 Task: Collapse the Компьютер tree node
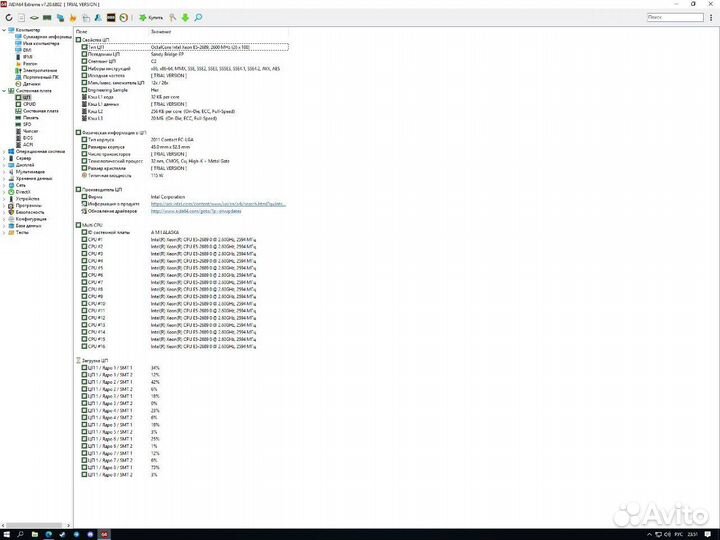tap(3, 31)
